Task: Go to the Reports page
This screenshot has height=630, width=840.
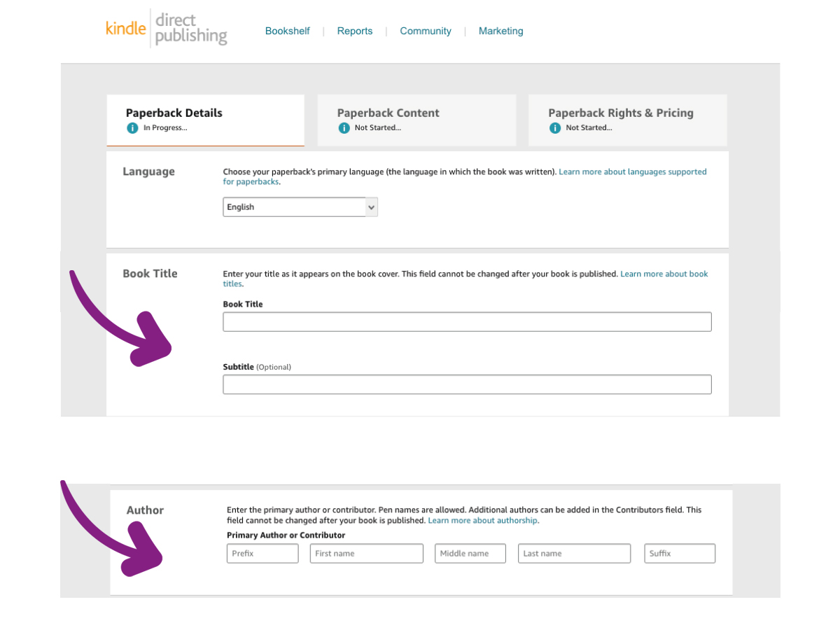Action: pos(355,31)
